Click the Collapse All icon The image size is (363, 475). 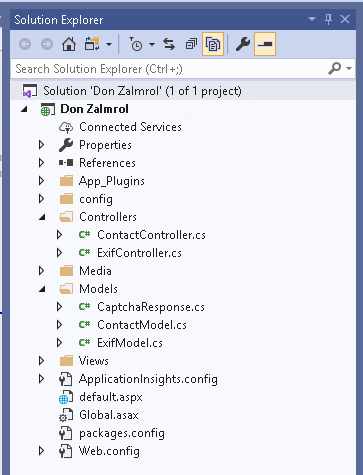click(191, 44)
